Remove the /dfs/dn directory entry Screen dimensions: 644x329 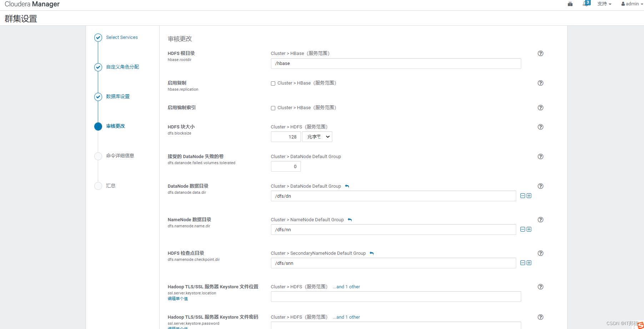point(523,196)
